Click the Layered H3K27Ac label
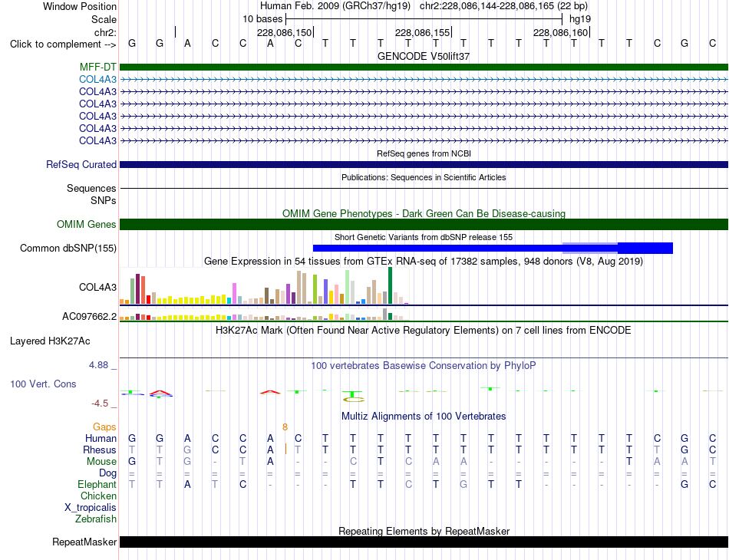 pyautogui.click(x=50, y=341)
